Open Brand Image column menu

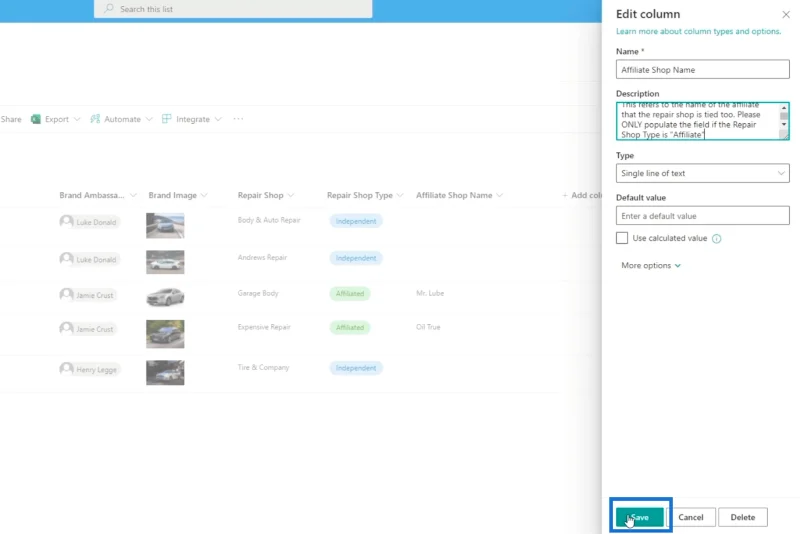coord(204,195)
